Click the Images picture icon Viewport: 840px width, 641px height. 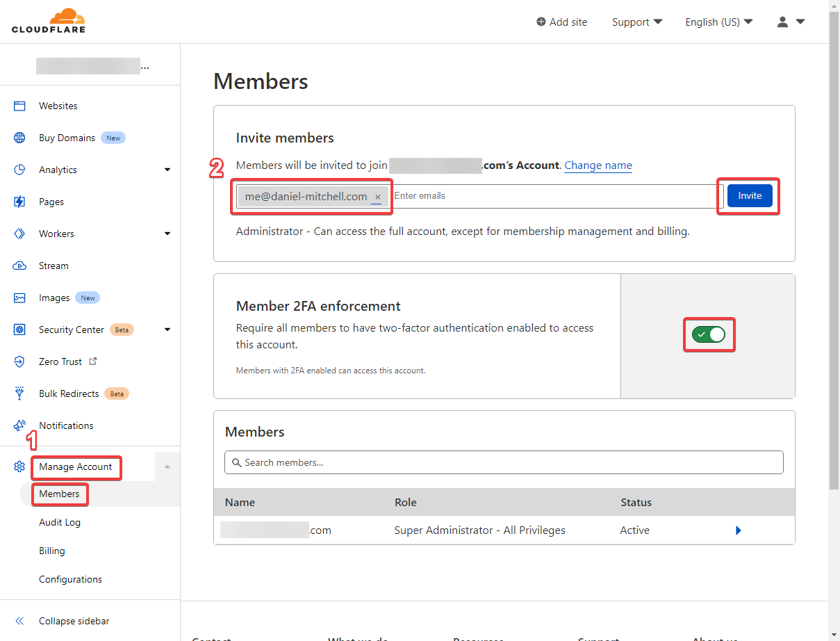(x=19, y=298)
